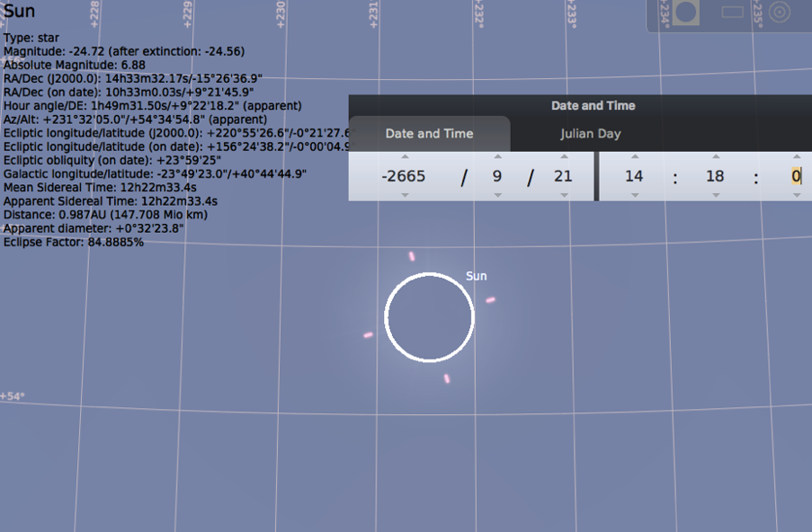Click the year field showing -2665

click(x=404, y=176)
